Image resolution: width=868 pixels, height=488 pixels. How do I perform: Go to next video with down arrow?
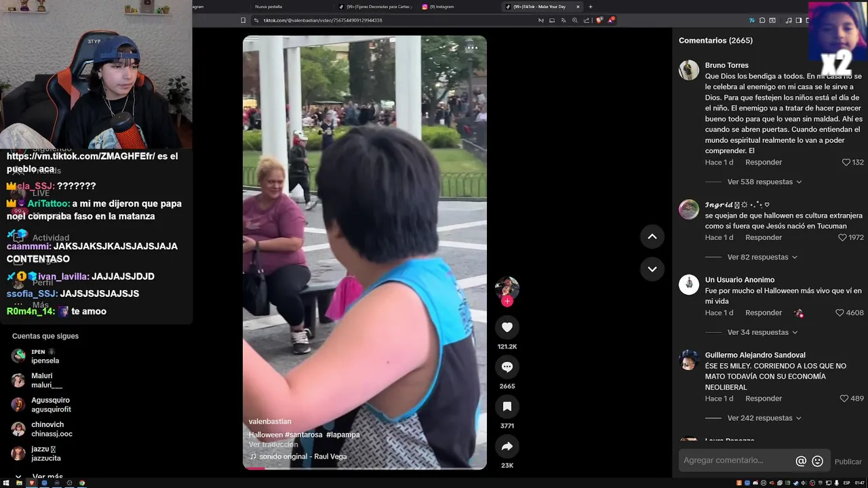coord(652,269)
